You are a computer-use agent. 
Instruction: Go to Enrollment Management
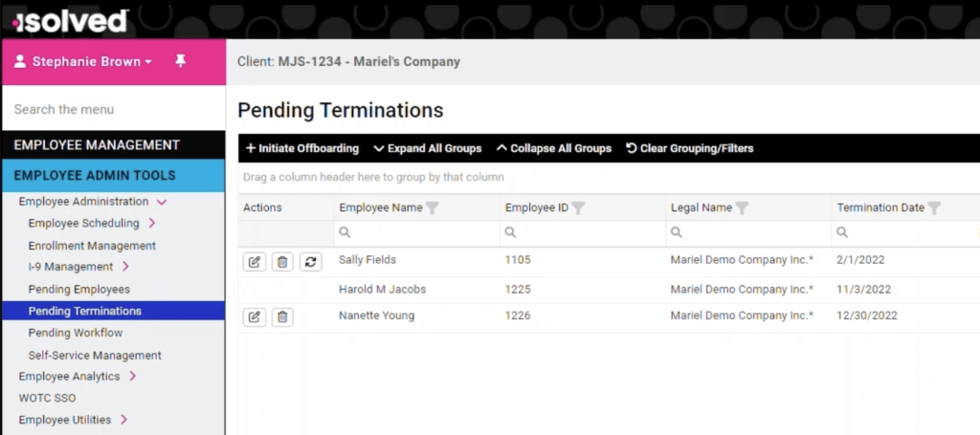pos(92,246)
